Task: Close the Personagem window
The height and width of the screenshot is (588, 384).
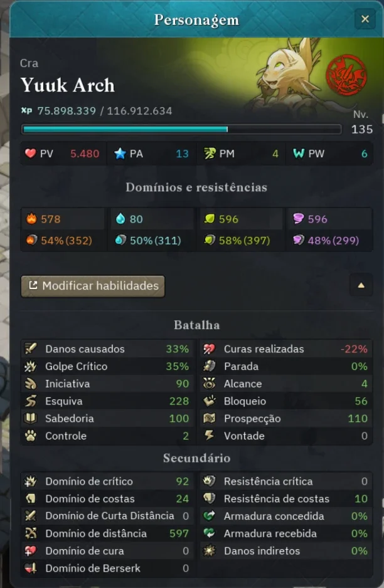Action: pyautogui.click(x=365, y=19)
